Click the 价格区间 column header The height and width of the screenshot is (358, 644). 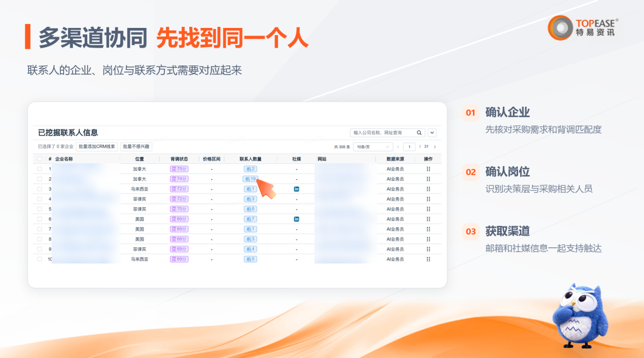[212, 159]
